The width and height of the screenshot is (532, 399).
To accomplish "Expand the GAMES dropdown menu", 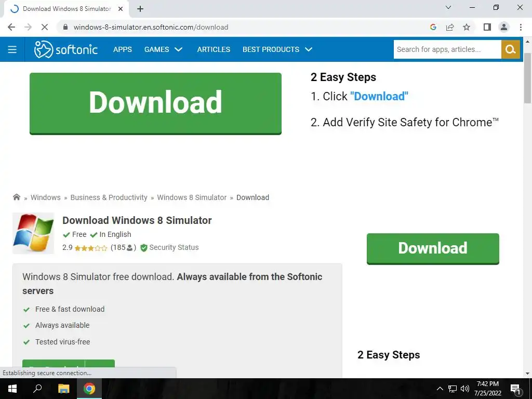I will (x=164, y=49).
